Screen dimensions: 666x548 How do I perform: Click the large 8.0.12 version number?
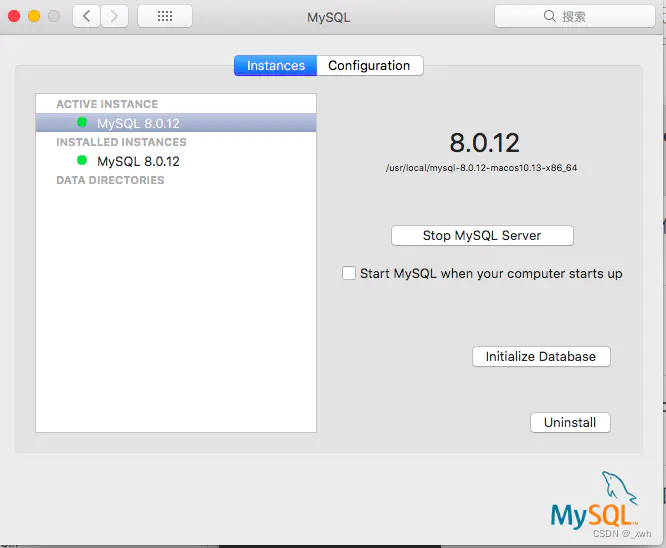tap(484, 143)
